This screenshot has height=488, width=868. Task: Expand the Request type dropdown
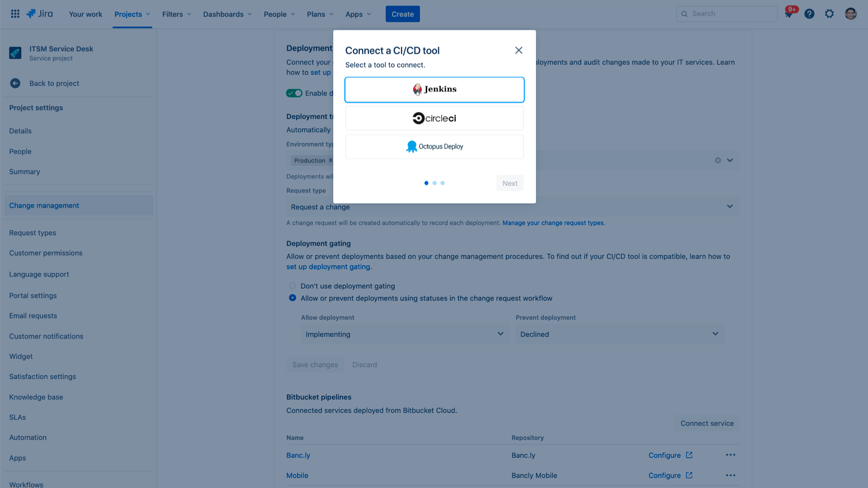tap(730, 207)
